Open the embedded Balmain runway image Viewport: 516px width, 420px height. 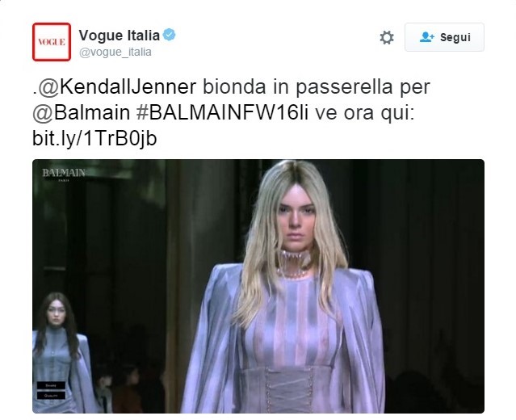(x=258, y=287)
